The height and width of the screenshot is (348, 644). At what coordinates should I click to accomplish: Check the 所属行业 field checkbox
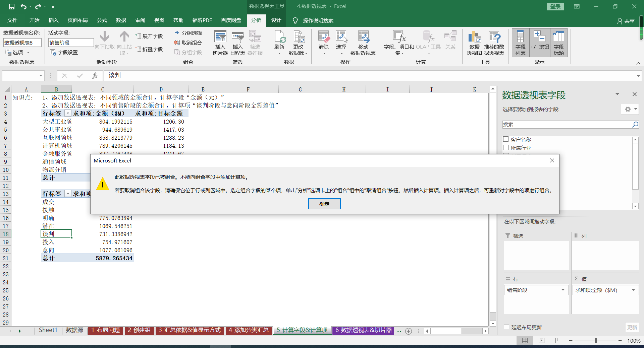506,147
